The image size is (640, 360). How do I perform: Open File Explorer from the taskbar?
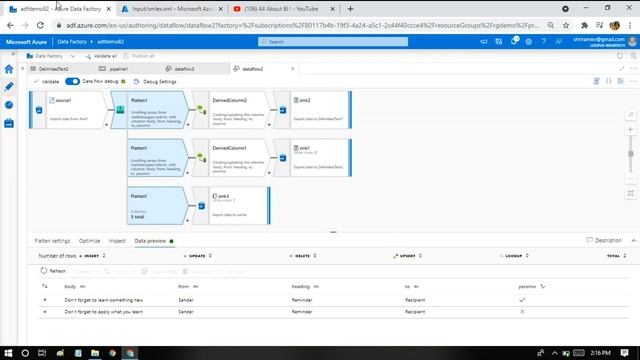[95, 353]
